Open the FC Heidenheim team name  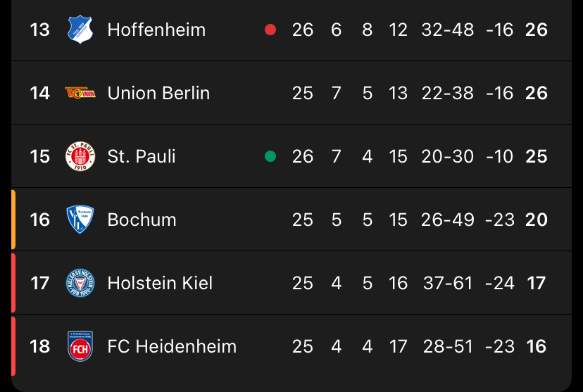(172, 346)
